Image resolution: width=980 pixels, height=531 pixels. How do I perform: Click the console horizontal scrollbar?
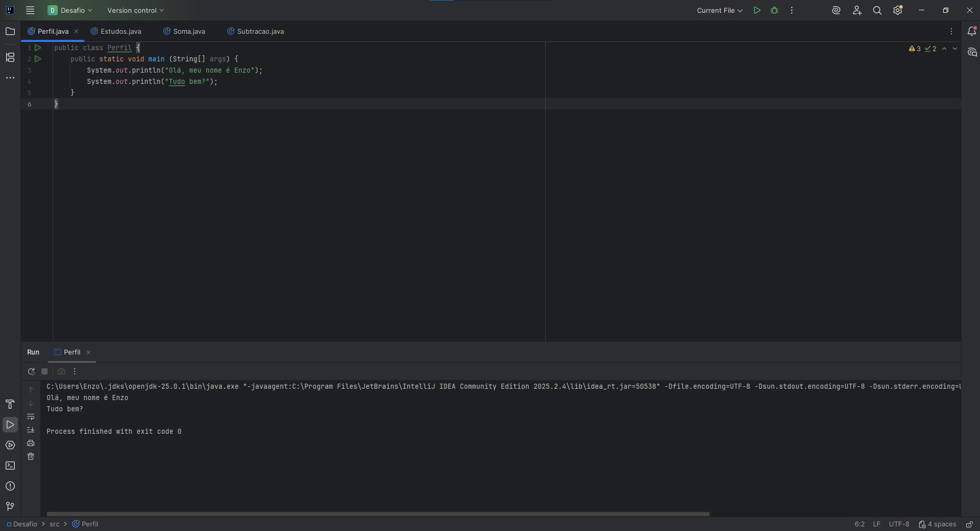click(x=378, y=514)
